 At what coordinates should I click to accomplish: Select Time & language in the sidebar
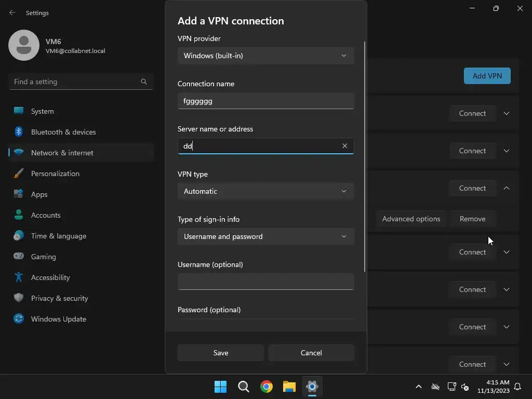click(59, 236)
